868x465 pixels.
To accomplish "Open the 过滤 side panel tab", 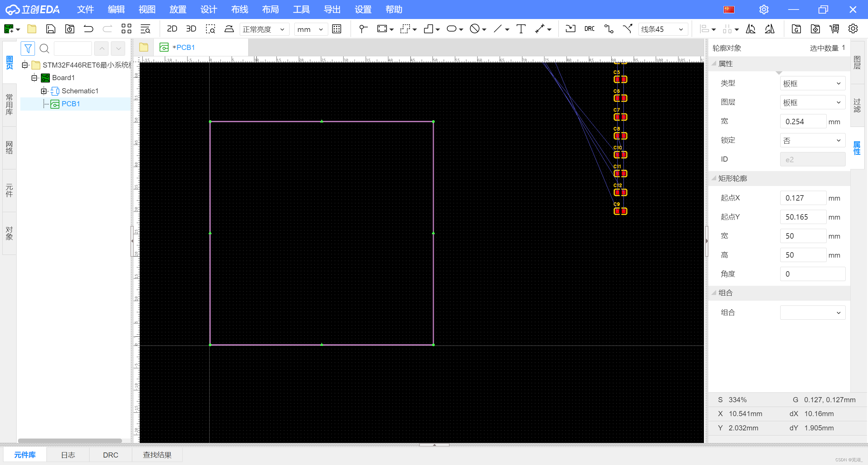I will 857,106.
